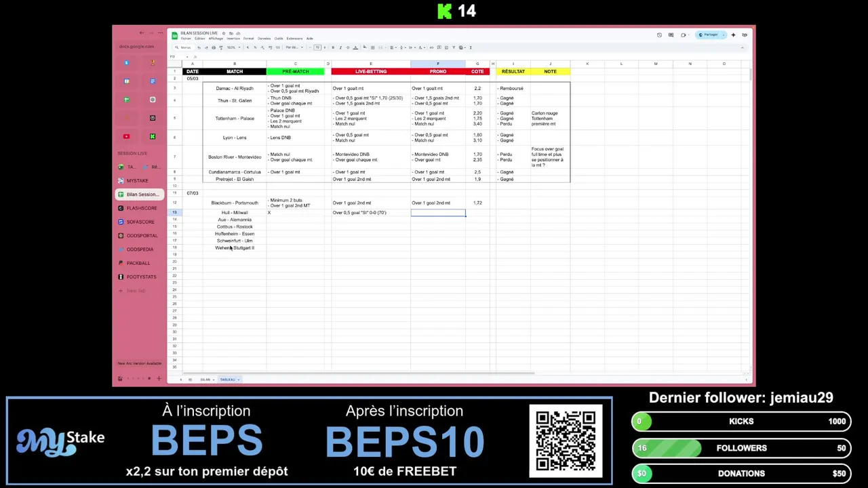Open text rotation dropdown
Screen dimensions: 868x488
click(420, 47)
